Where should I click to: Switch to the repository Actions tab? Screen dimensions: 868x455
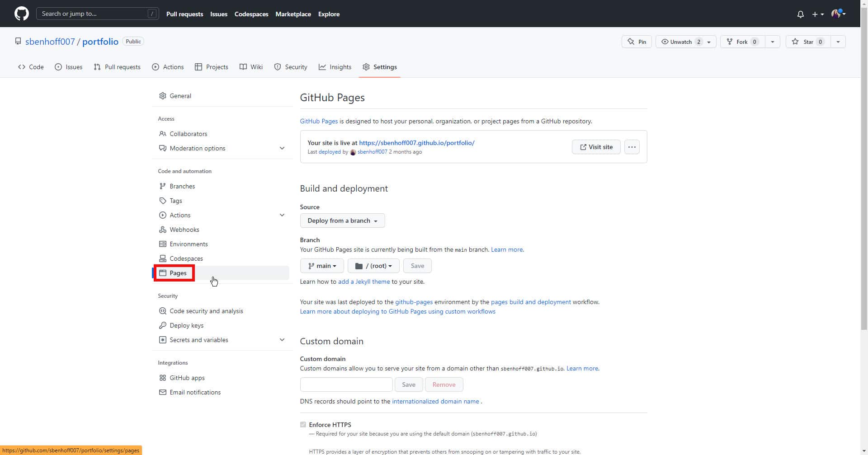coord(168,67)
